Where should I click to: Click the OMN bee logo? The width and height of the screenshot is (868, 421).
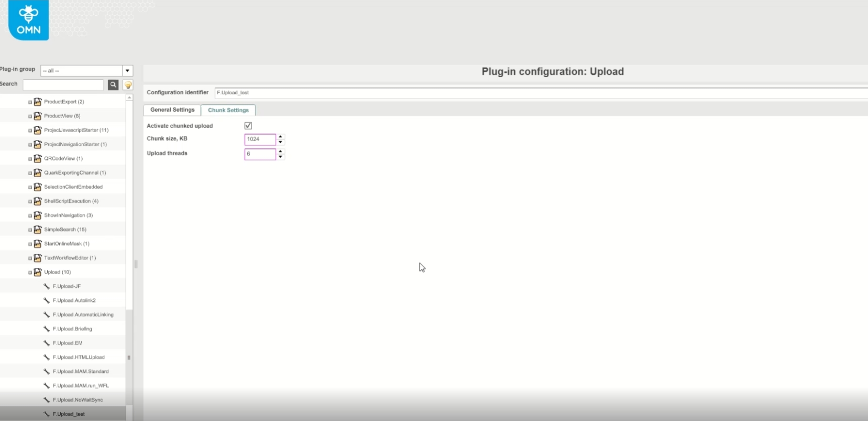[x=28, y=20]
